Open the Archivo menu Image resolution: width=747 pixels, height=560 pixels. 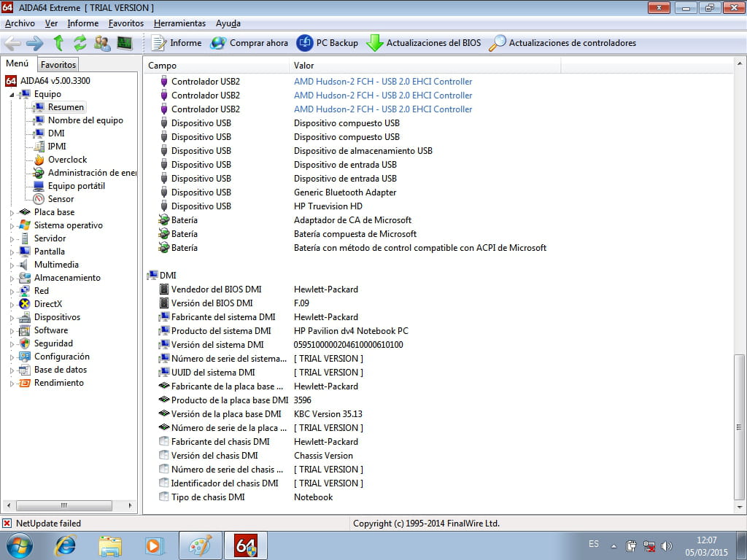click(20, 23)
